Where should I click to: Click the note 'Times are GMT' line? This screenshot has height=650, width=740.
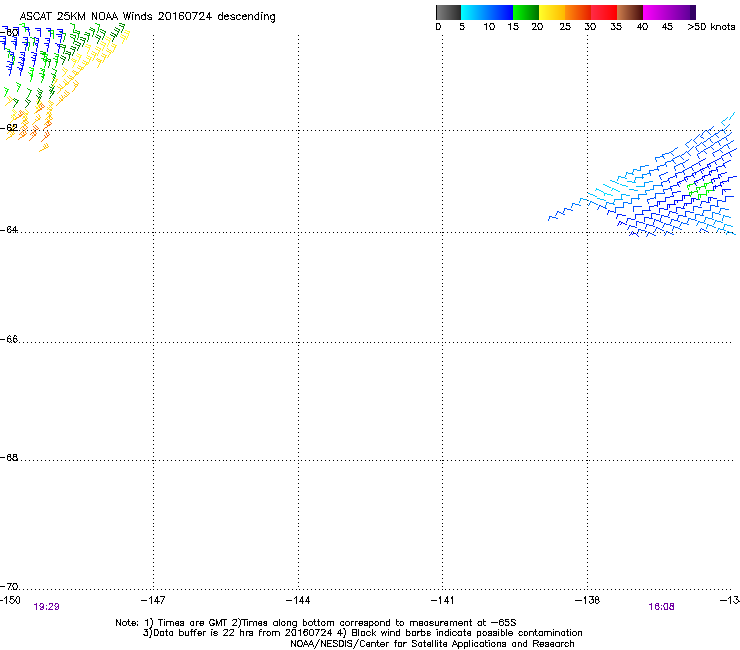pyautogui.click(x=316, y=623)
